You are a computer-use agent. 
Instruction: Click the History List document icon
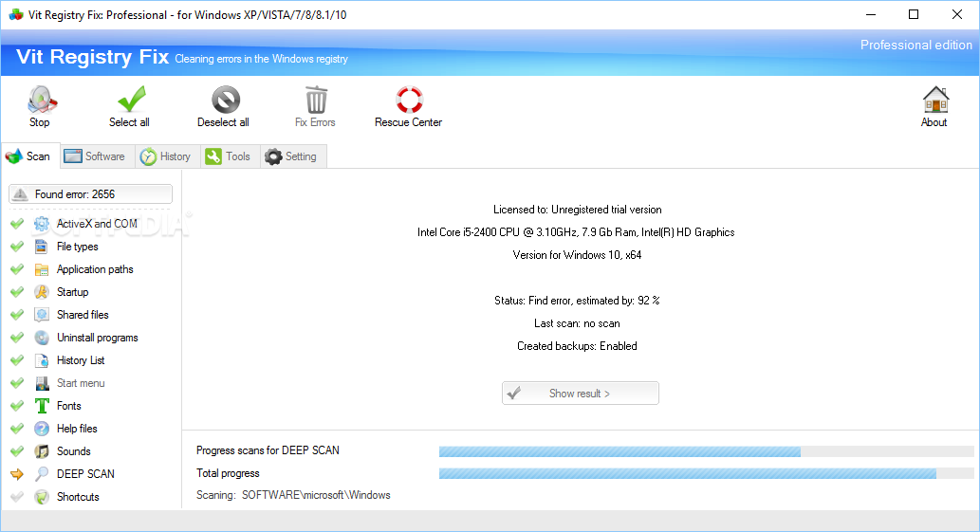[x=41, y=360]
